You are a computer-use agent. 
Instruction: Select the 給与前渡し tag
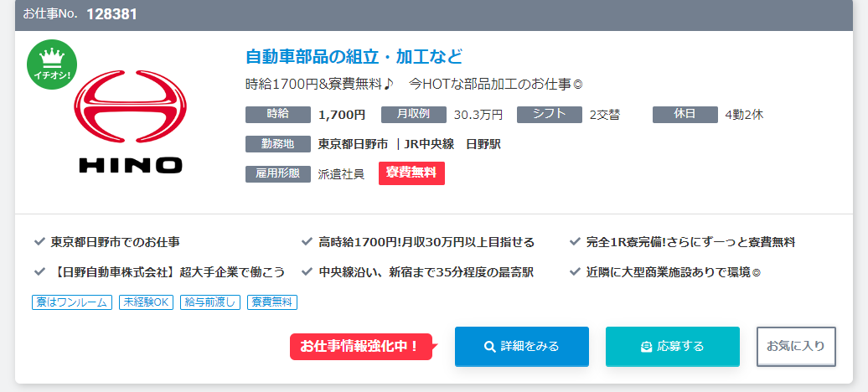click(210, 302)
